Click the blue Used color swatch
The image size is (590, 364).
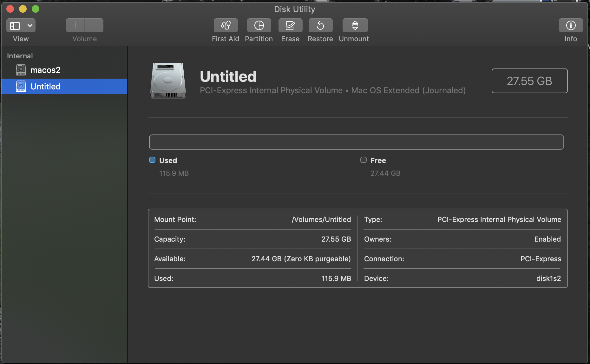point(152,160)
